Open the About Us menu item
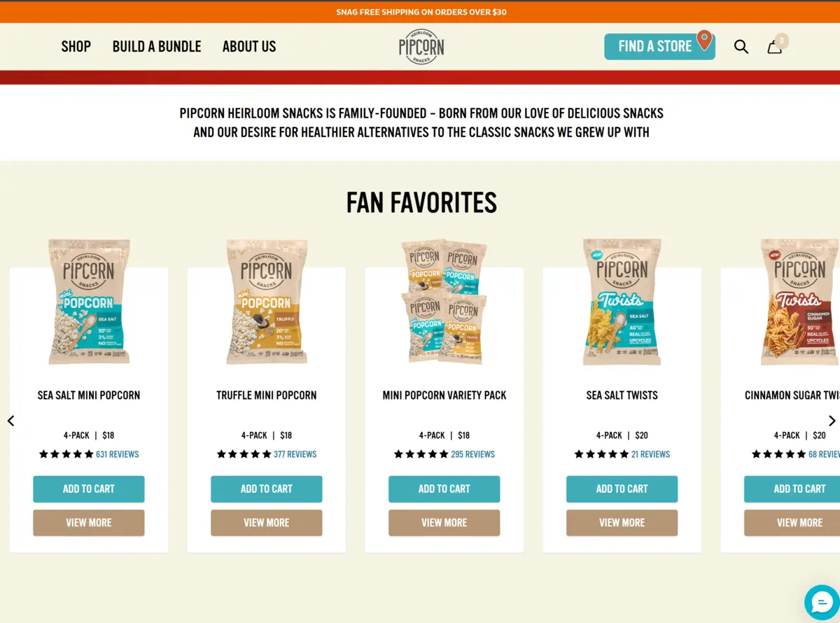This screenshot has width=840, height=623. tap(249, 46)
